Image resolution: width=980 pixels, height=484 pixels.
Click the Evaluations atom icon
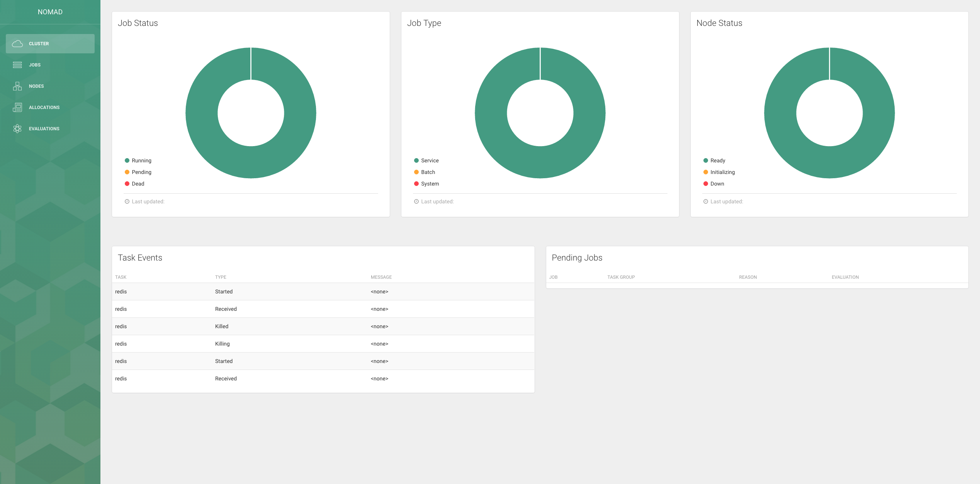[17, 129]
